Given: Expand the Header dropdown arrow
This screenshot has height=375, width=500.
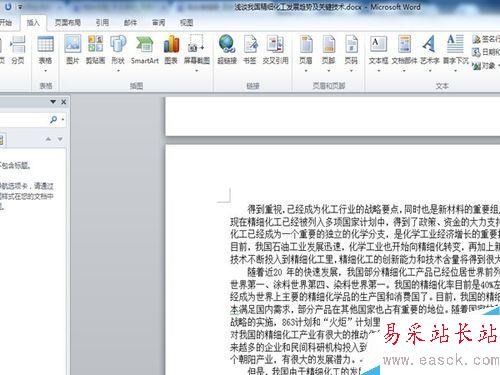Looking at the screenshot, I should [306, 71].
